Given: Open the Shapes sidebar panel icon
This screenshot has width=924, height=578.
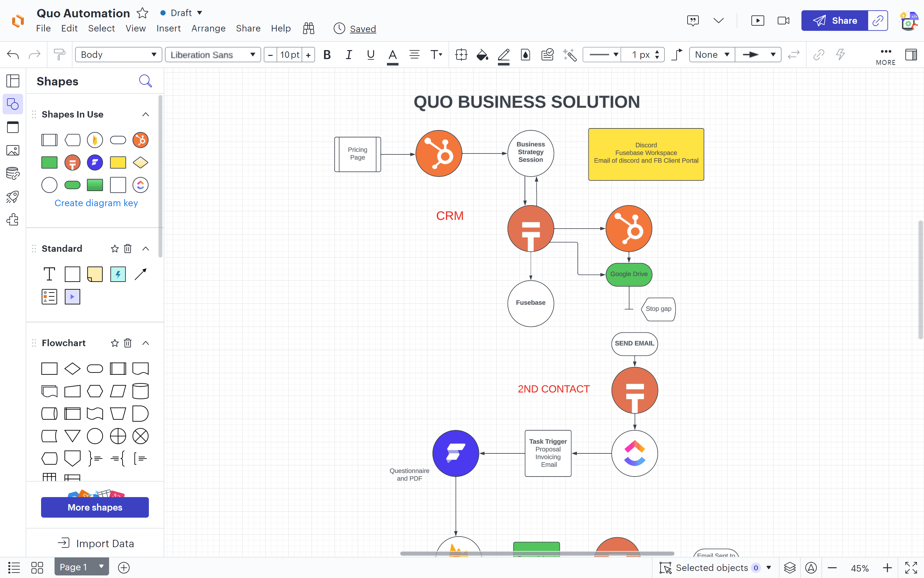Looking at the screenshot, I should coord(13,104).
